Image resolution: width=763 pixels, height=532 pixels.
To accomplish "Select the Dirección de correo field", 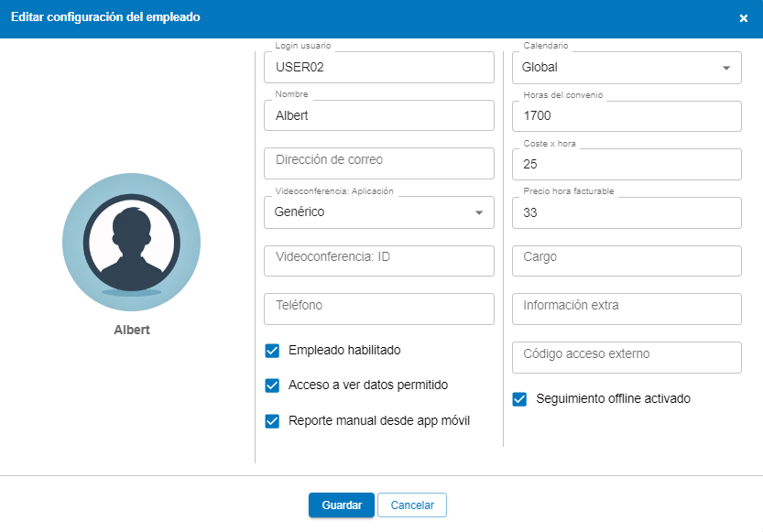I will [378, 164].
